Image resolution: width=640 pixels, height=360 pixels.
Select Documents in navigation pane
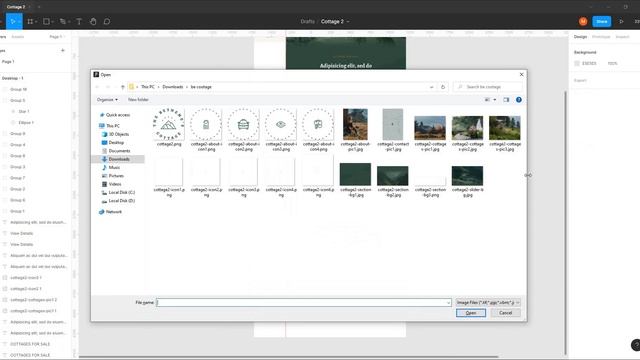(x=119, y=151)
